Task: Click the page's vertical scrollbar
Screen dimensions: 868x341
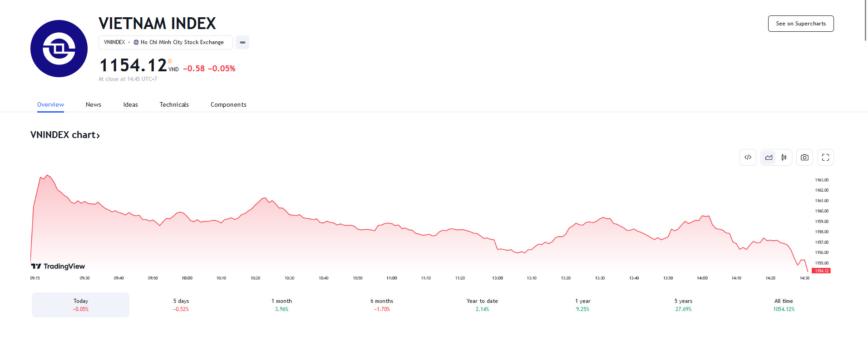Action: pyautogui.click(x=865, y=20)
